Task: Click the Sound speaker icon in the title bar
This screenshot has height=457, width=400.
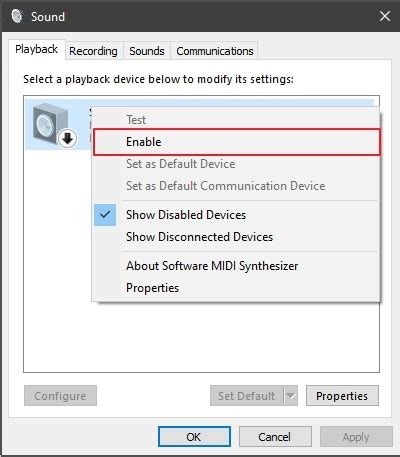Action: [17, 16]
